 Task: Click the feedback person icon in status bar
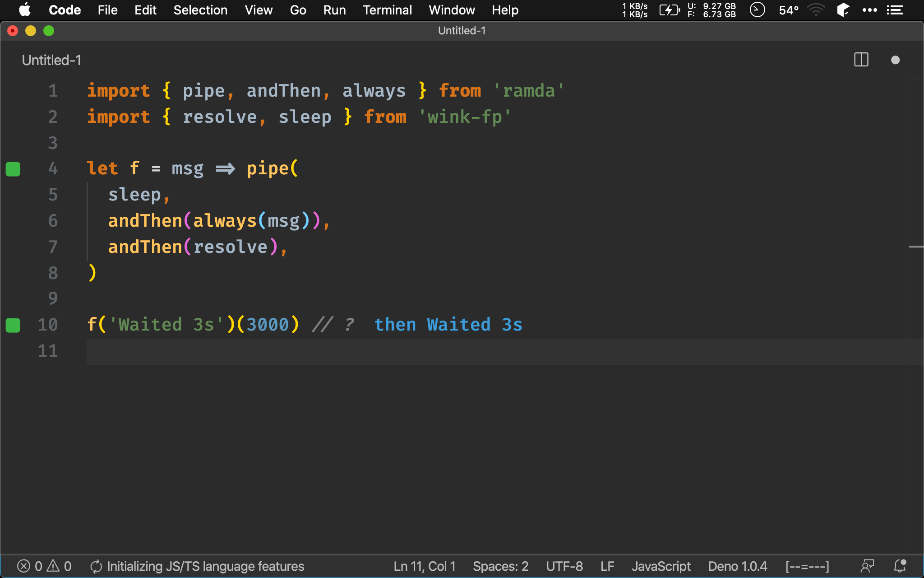tap(867, 566)
